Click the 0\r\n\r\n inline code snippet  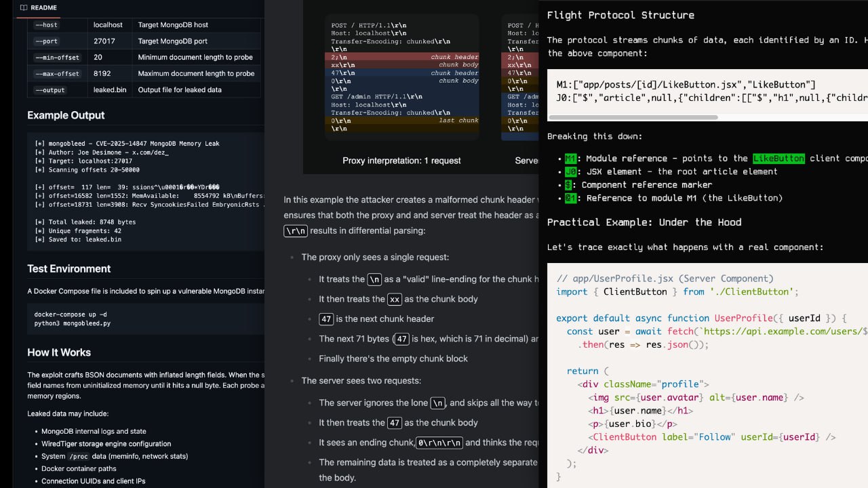click(439, 443)
